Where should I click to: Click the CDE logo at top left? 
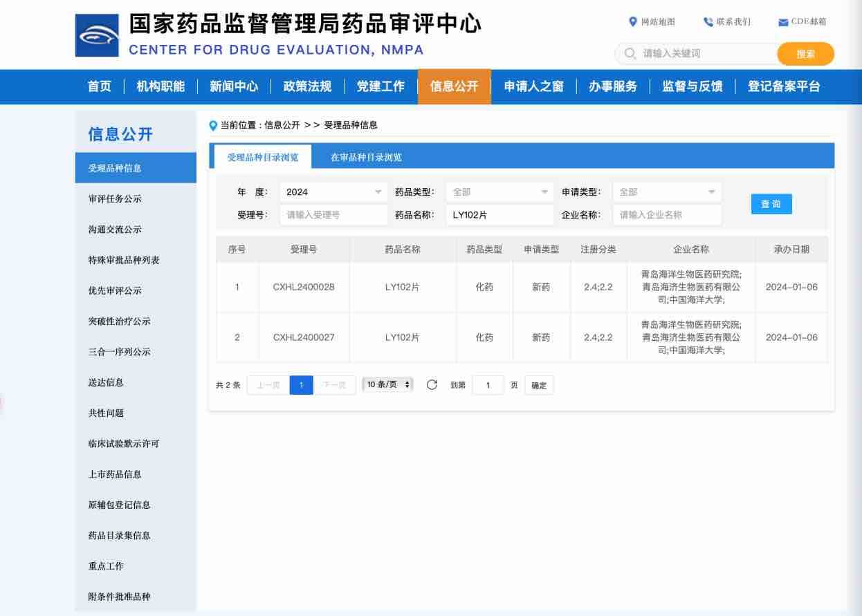(96, 34)
